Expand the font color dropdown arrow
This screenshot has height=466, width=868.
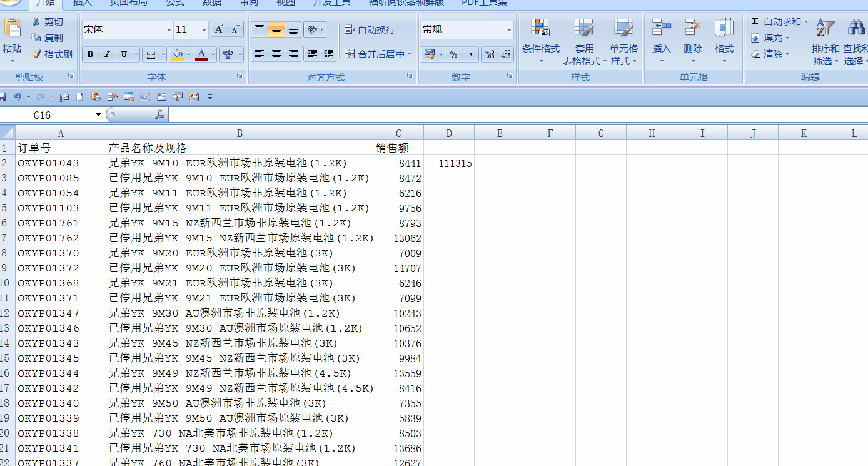(x=213, y=54)
